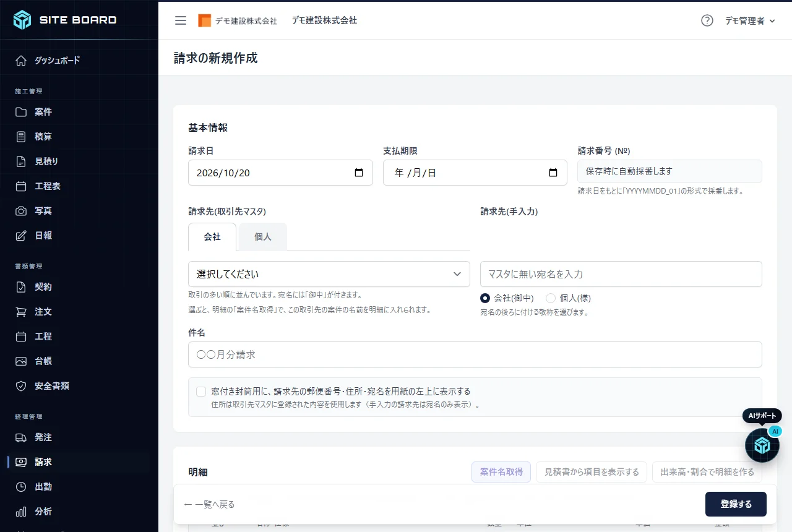792x532 pixels.
Task: Open the 工程 sidebar menu item
Action: tap(79, 337)
